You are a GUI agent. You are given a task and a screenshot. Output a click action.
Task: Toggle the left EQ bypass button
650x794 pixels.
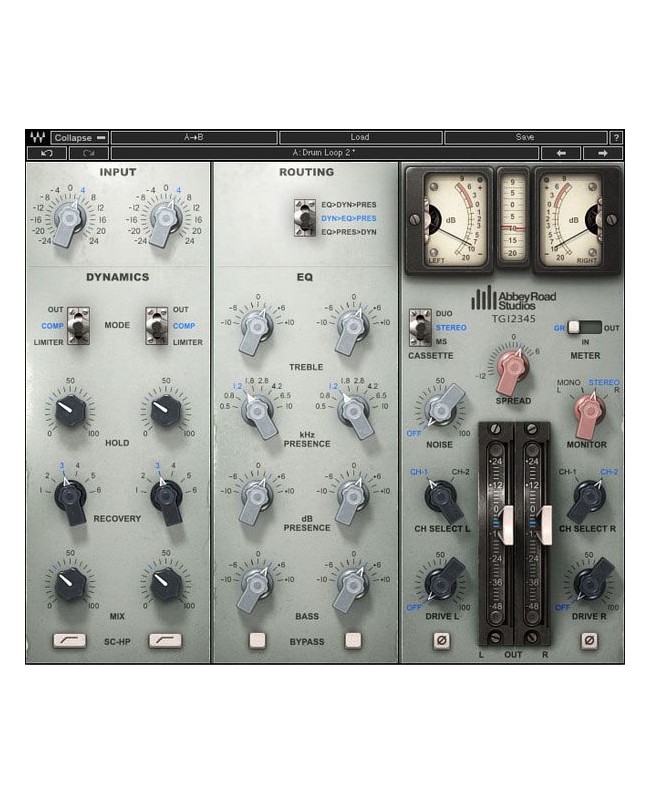258,639
